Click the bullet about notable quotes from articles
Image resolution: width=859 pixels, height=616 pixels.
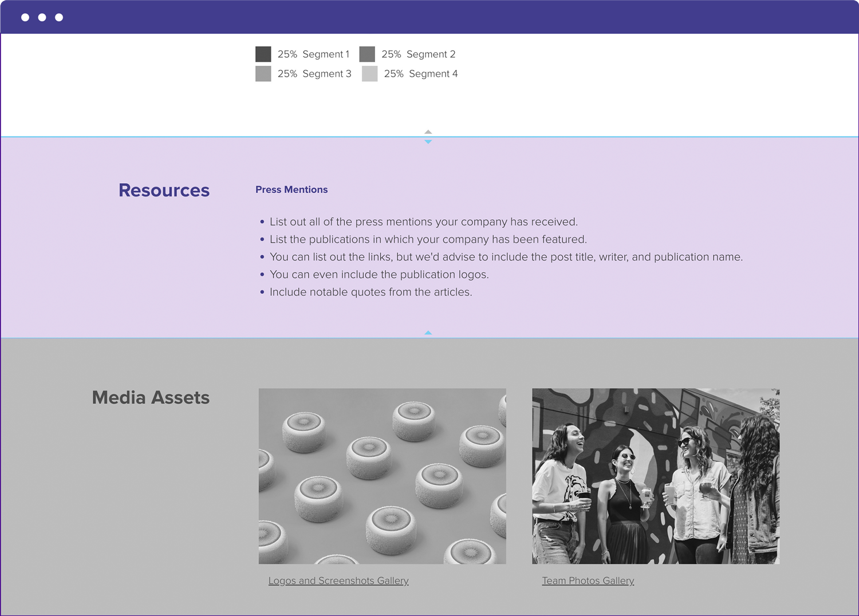point(371,292)
